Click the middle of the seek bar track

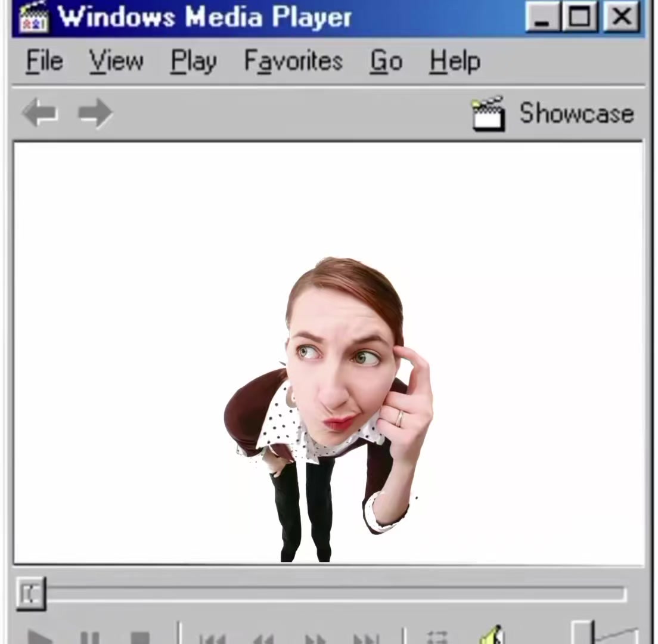coord(336,595)
